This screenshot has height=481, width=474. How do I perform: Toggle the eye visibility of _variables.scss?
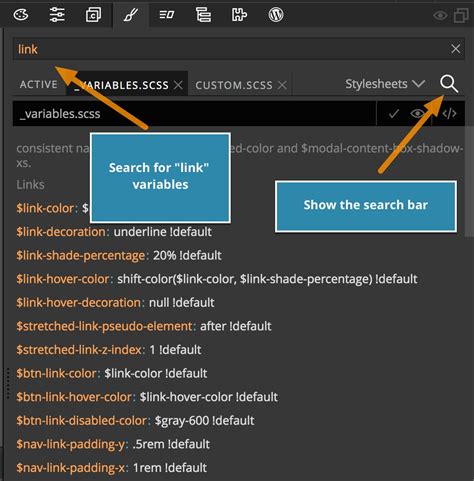click(x=417, y=114)
